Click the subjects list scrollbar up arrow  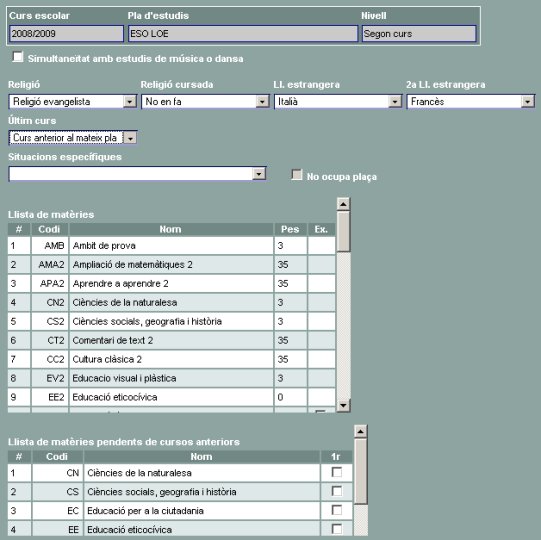click(x=343, y=204)
